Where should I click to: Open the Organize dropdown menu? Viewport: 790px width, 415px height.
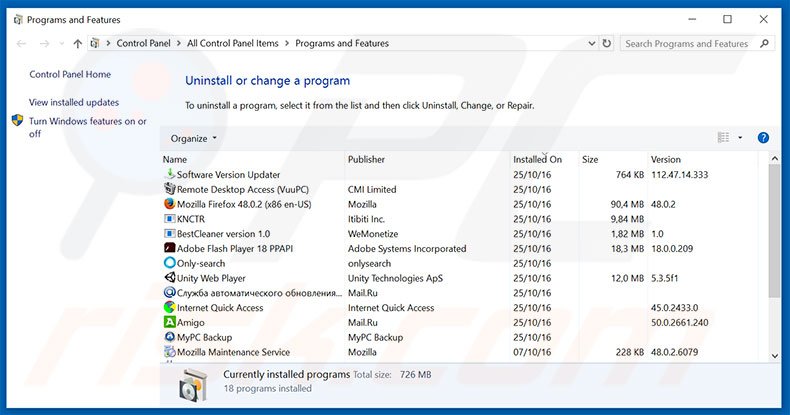194,138
